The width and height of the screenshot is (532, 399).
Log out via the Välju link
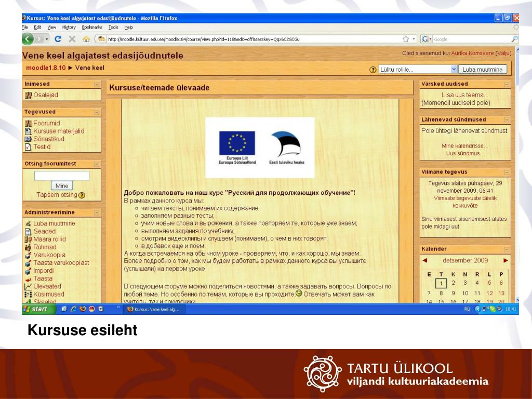point(503,54)
